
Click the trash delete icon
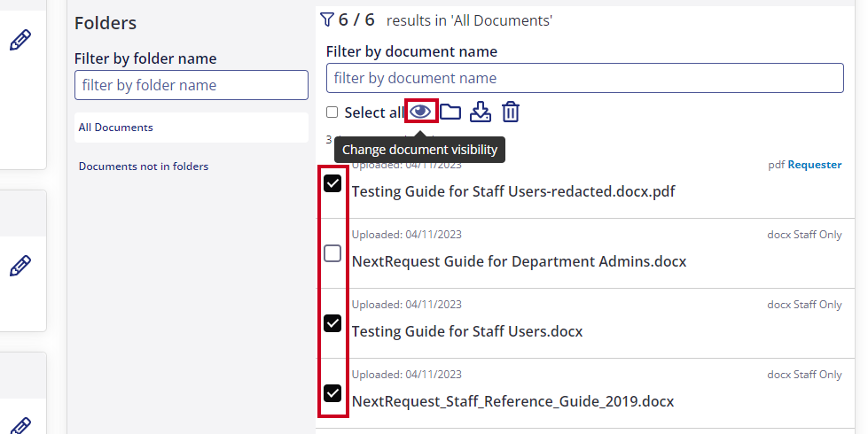[x=511, y=112]
